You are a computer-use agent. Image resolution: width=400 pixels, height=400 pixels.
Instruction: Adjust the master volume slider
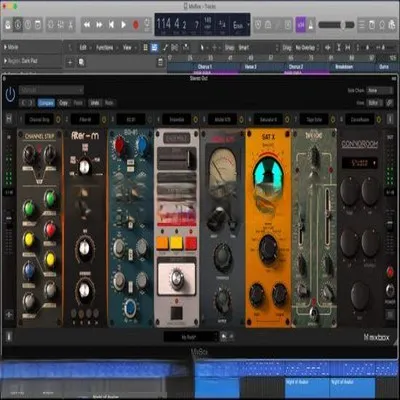pos(336,25)
